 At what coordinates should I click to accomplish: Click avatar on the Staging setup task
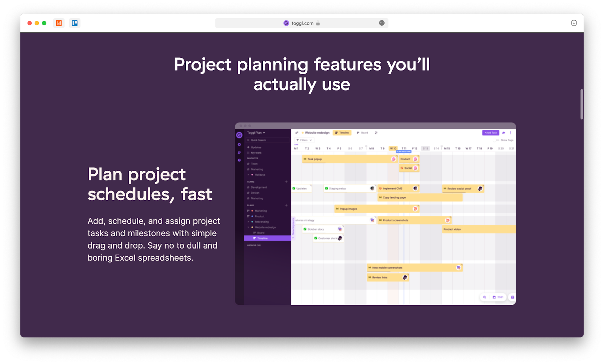(x=372, y=188)
